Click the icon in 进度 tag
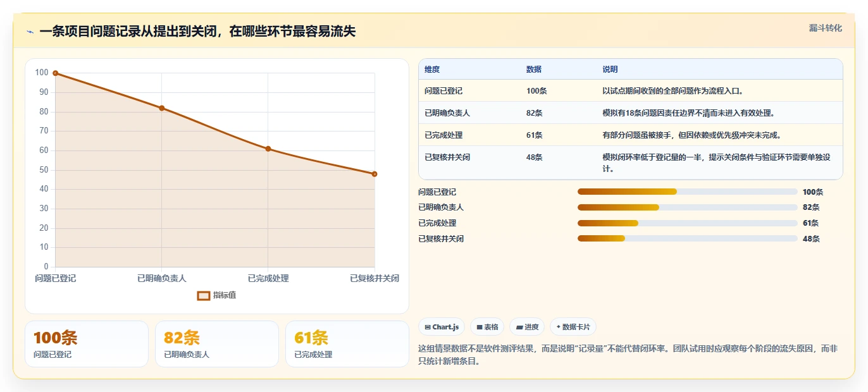 (519, 328)
